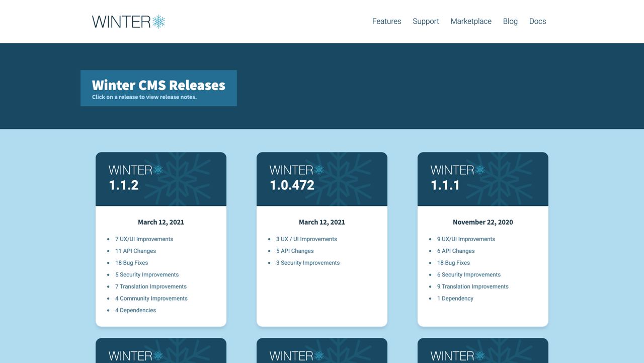The width and height of the screenshot is (644, 363).
Task: Select '4 Community Improvements' item
Action: [151, 299]
